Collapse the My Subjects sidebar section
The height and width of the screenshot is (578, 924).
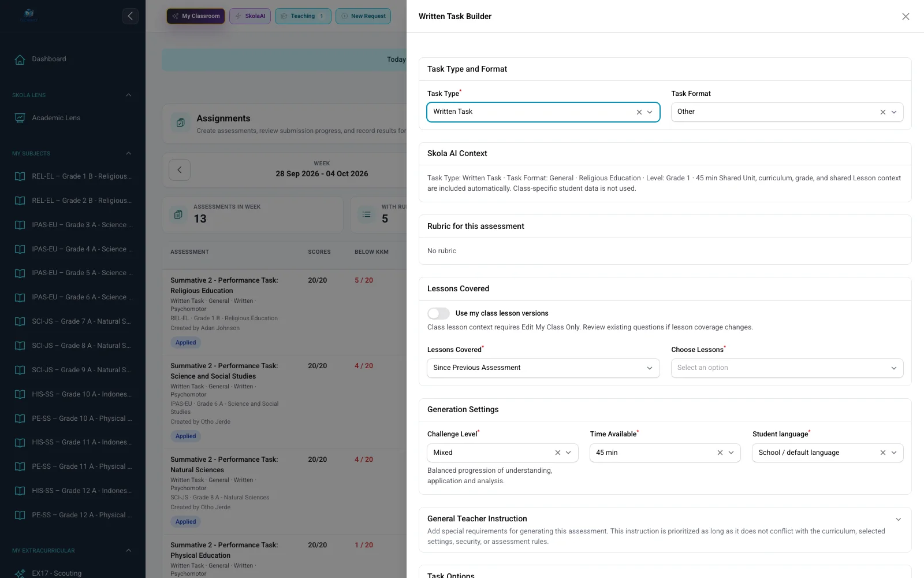coord(128,153)
